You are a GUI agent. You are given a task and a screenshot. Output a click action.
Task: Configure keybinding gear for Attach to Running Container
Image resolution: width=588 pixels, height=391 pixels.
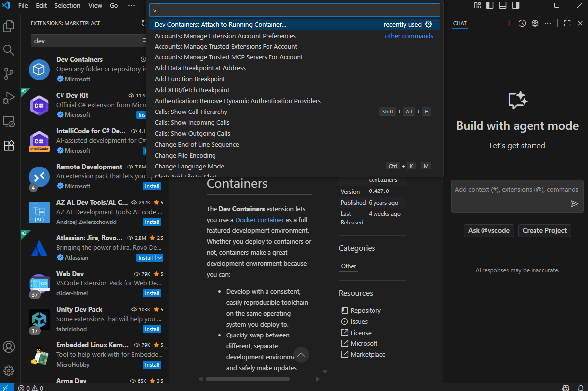(428, 24)
